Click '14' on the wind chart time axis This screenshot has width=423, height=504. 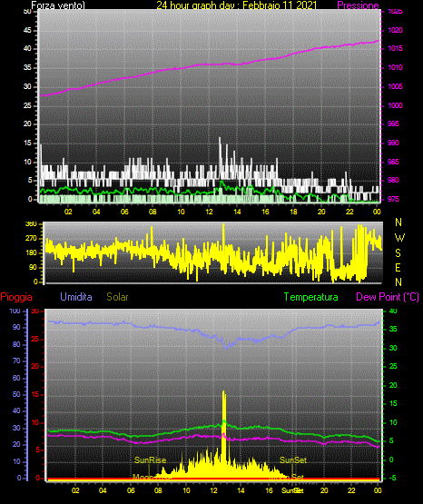pos(237,212)
